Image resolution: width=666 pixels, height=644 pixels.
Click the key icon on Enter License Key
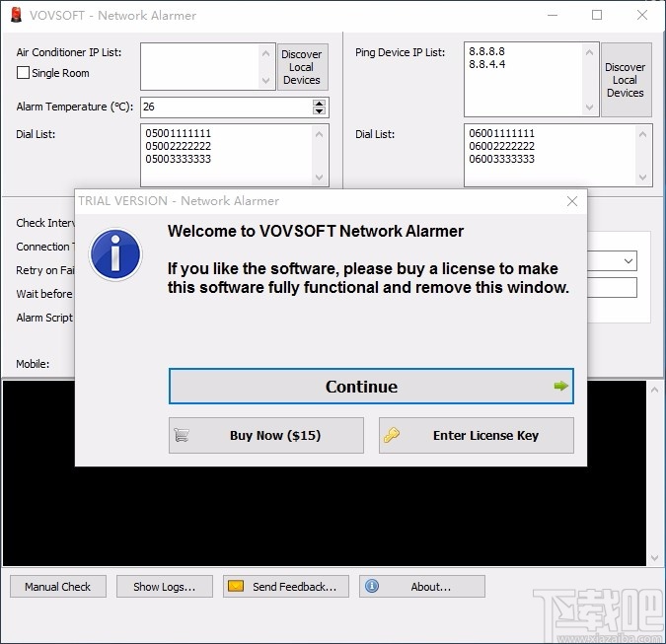(391, 435)
